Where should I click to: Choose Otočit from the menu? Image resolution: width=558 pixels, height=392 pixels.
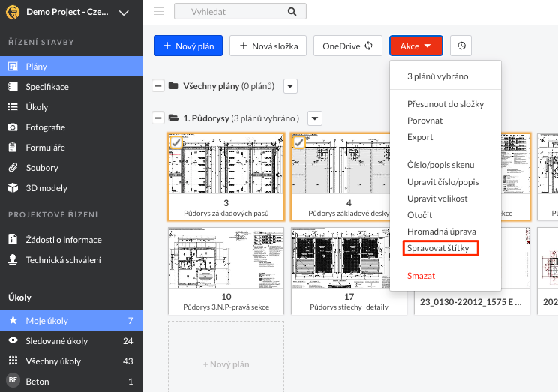pyautogui.click(x=419, y=215)
